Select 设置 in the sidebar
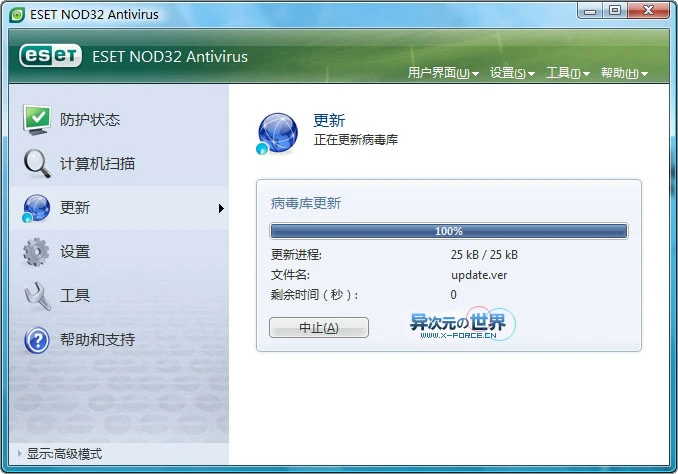The height and width of the screenshot is (474, 678). [119, 252]
